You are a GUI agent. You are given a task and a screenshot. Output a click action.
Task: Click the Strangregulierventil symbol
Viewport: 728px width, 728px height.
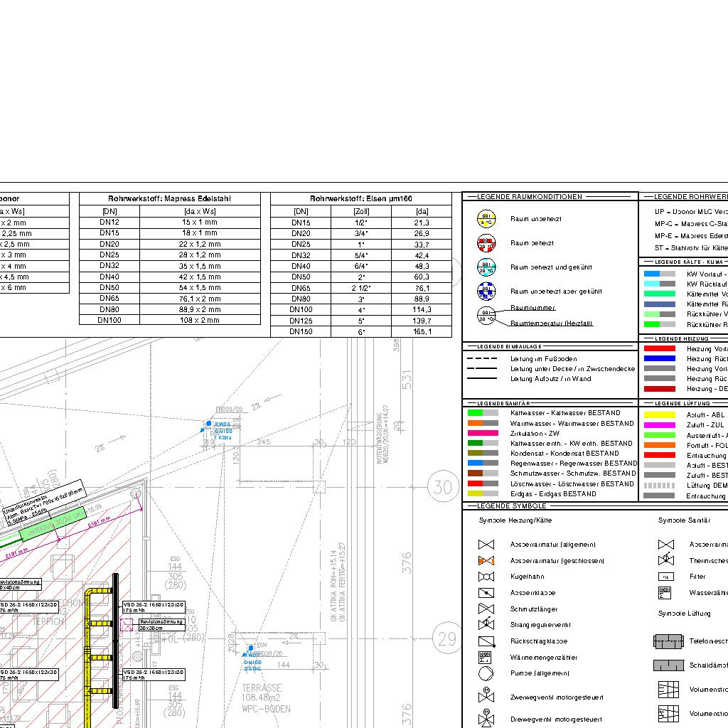point(486,625)
